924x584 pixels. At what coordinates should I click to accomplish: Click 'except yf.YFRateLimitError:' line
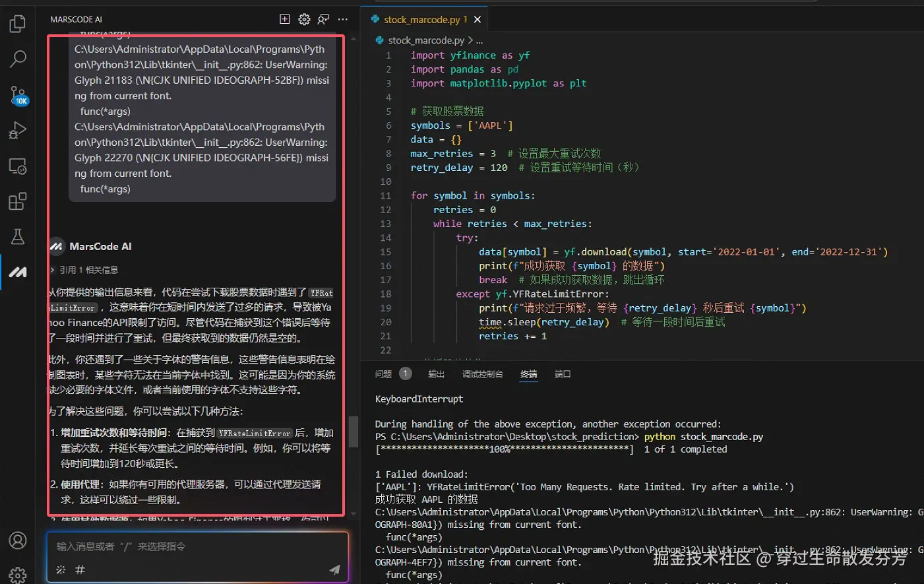click(532, 294)
